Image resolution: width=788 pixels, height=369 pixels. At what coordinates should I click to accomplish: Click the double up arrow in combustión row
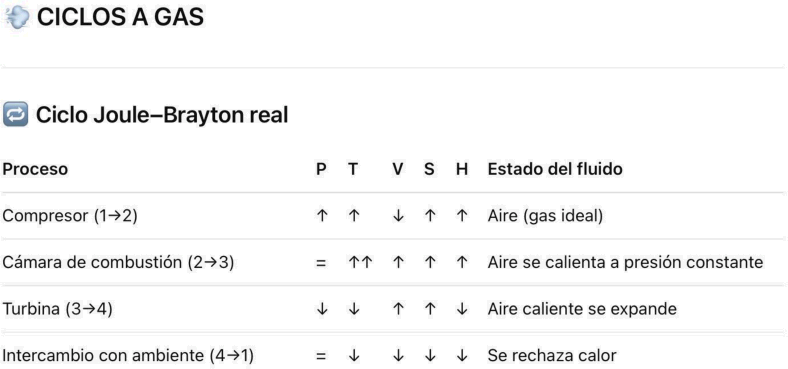tap(360, 262)
